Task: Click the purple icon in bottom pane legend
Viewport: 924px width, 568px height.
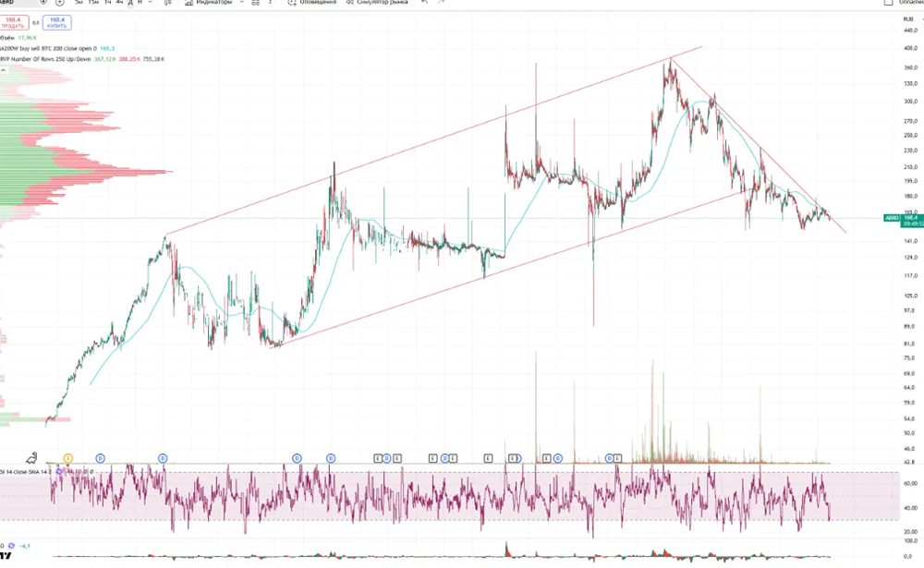Action: tap(11, 546)
